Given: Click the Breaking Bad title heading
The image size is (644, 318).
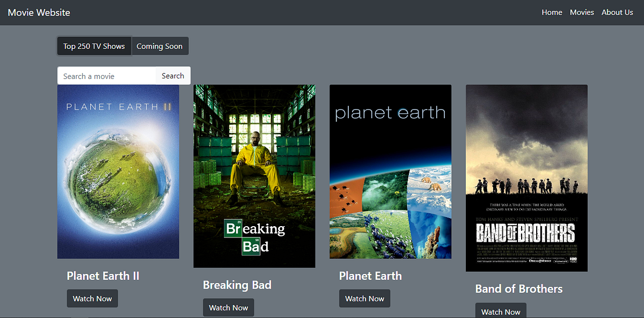Looking at the screenshot, I should click(x=237, y=285).
